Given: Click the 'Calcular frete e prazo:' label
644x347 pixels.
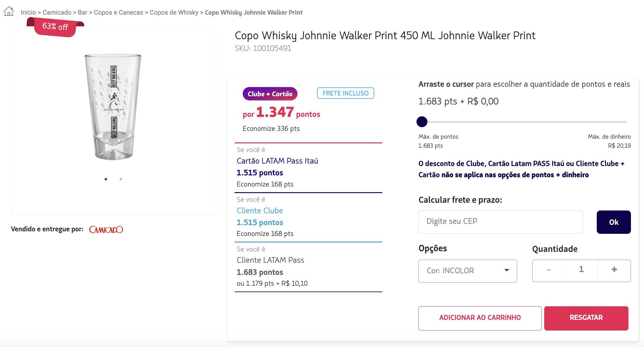Looking at the screenshot, I should pyautogui.click(x=460, y=200).
